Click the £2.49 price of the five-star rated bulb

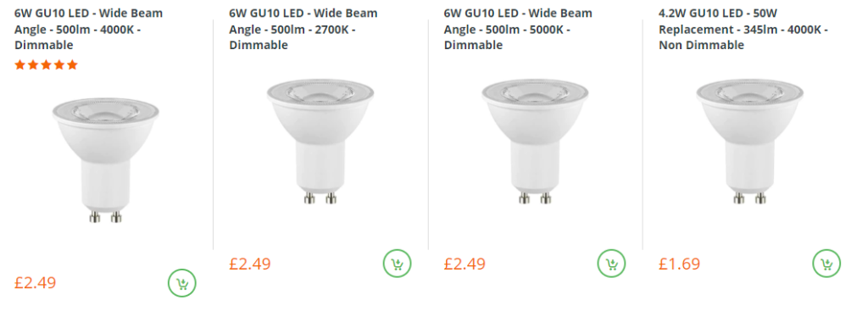[36, 283]
